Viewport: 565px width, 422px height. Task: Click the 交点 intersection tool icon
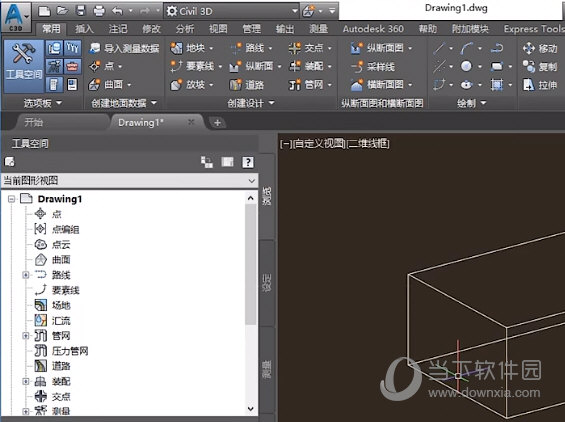(x=295, y=48)
